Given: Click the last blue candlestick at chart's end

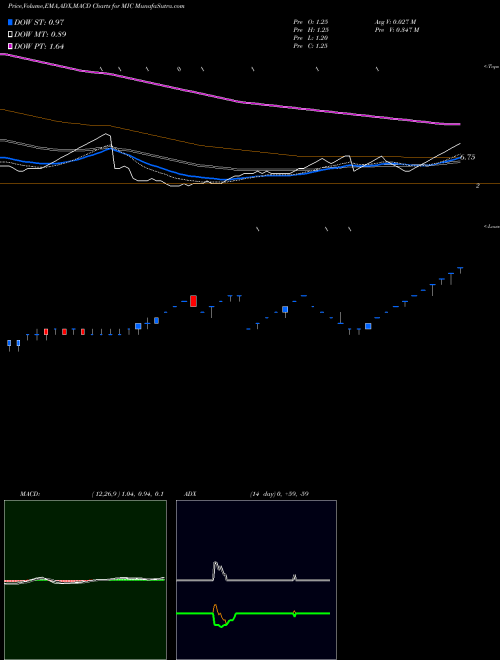Looking at the screenshot, I should pyautogui.click(x=460, y=270).
